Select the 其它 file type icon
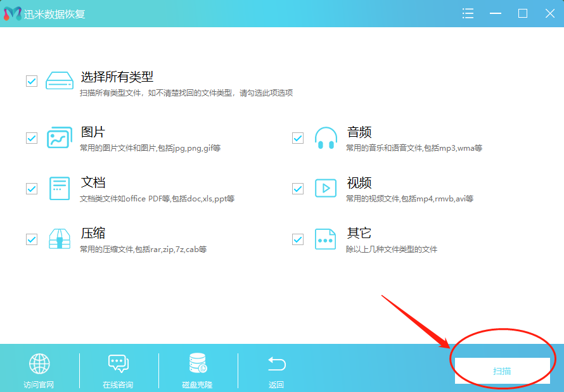This screenshot has height=392, width=564. 325,239
